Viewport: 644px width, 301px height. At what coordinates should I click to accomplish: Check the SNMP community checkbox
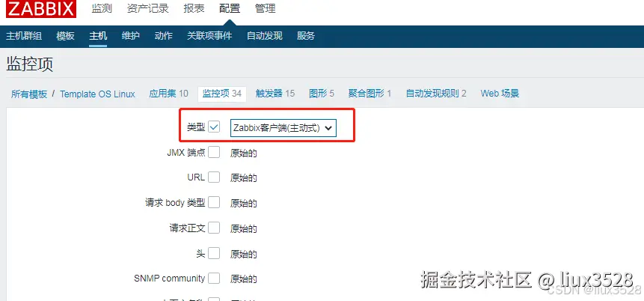tap(214, 279)
